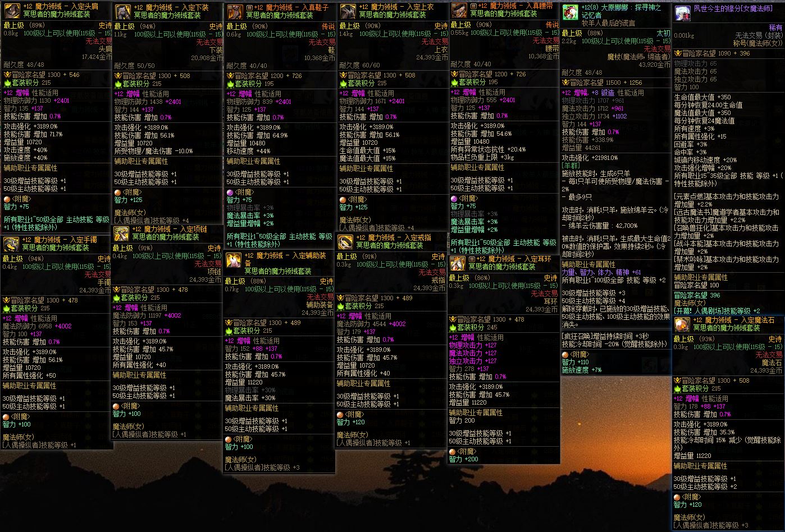Click [开幕! 人偶剧场]技能等级 +2 text
Image resolution: width=785 pixels, height=532 pixels.
[x=717, y=311]
